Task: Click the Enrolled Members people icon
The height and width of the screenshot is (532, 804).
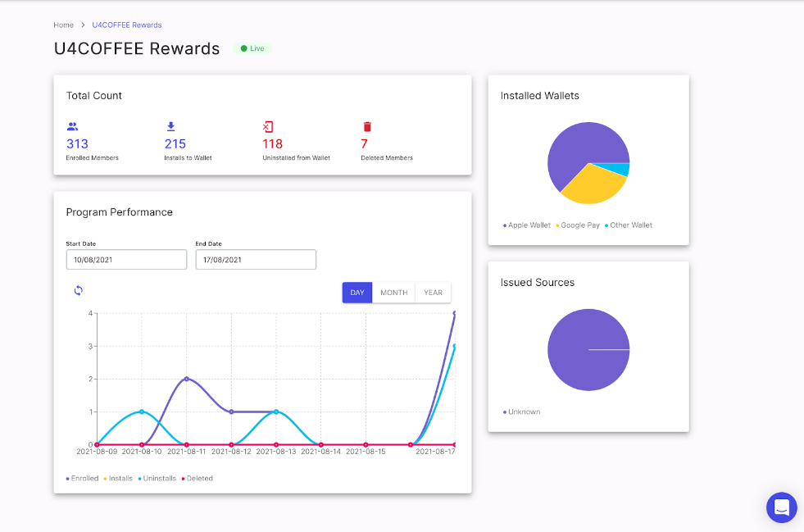Action: pyautogui.click(x=72, y=126)
